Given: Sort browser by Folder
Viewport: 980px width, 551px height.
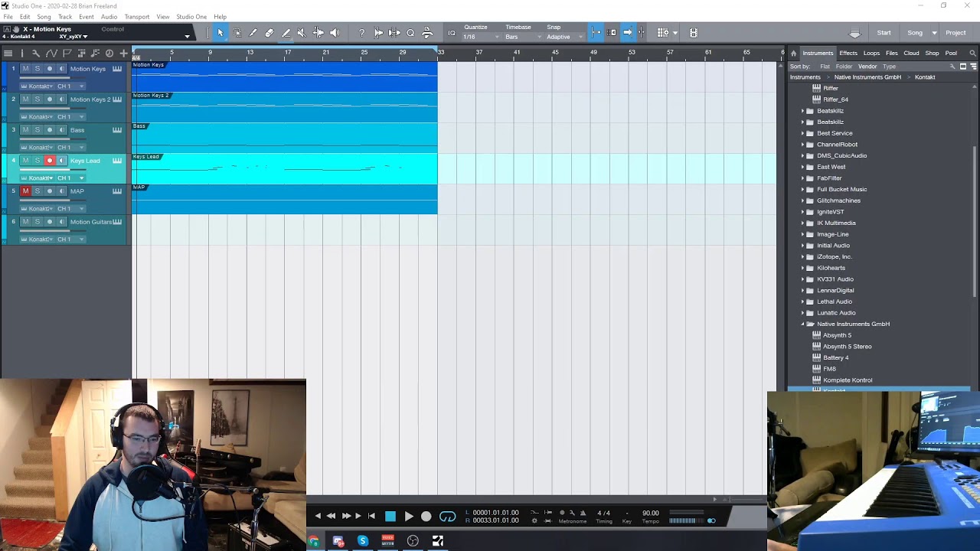Looking at the screenshot, I should coord(844,67).
